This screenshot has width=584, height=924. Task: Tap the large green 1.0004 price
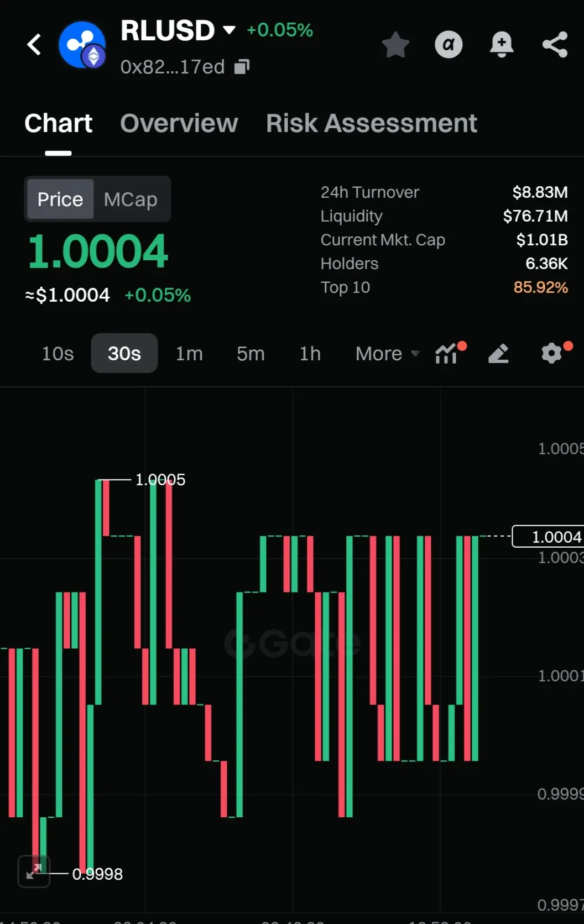click(98, 251)
